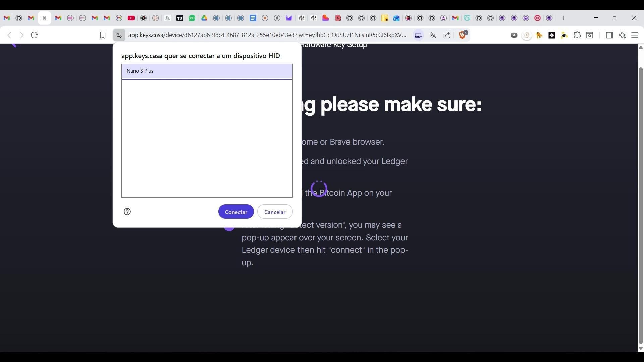This screenshot has height=362, width=644.
Task: Open the browser hamburger menu
Action: pyautogui.click(x=635, y=35)
